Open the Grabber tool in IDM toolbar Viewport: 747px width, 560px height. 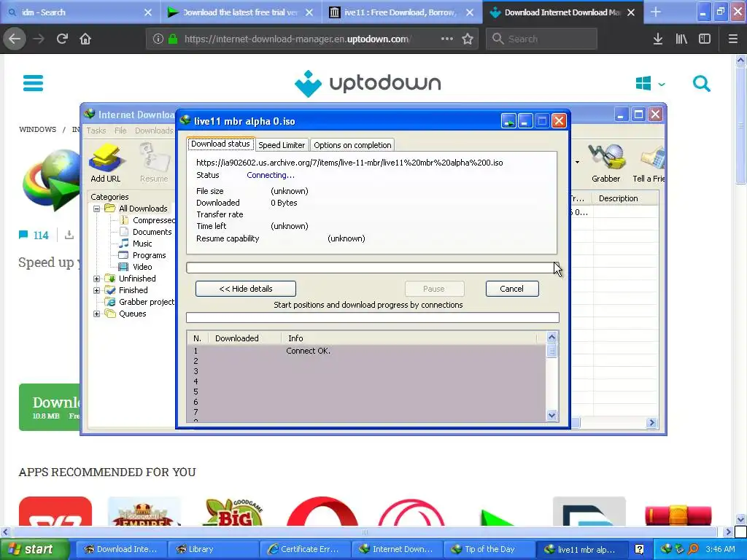pyautogui.click(x=605, y=163)
